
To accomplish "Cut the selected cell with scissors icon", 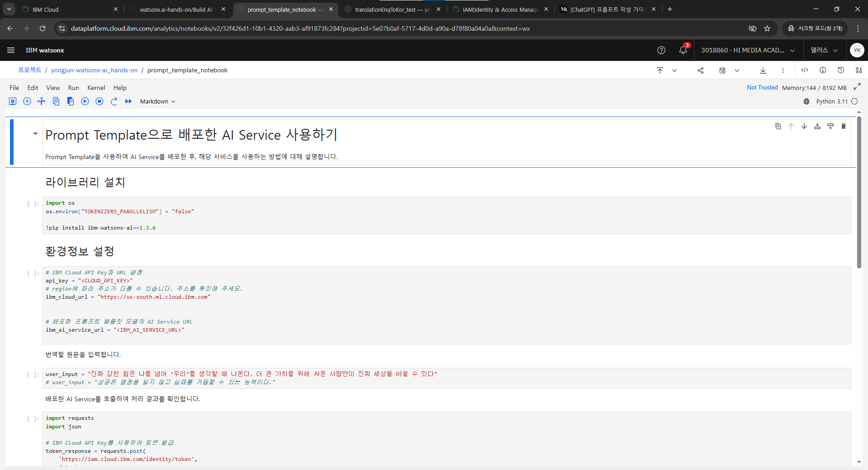I will point(42,101).
